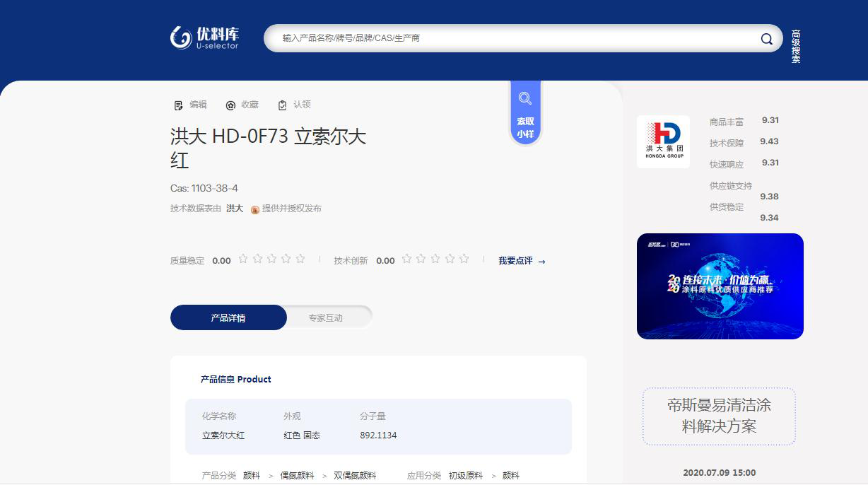
Task: Open the 洪大集团 Hongda Group logo
Action: [x=663, y=141]
